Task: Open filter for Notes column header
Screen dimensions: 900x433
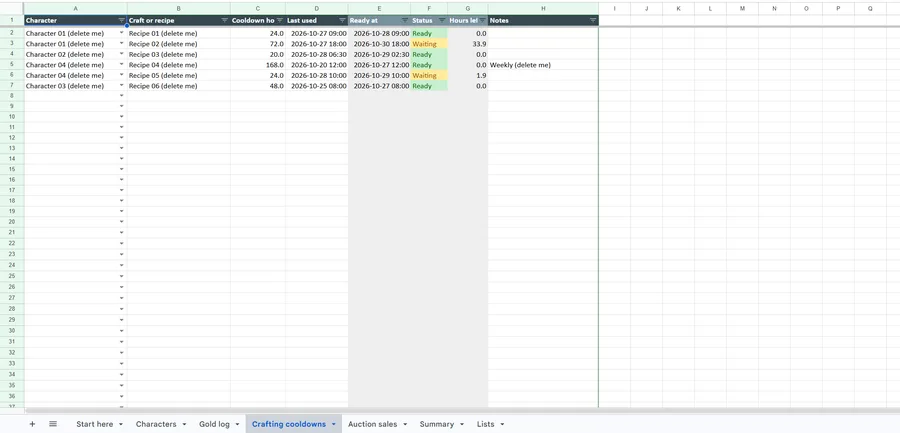Action: 592,20
